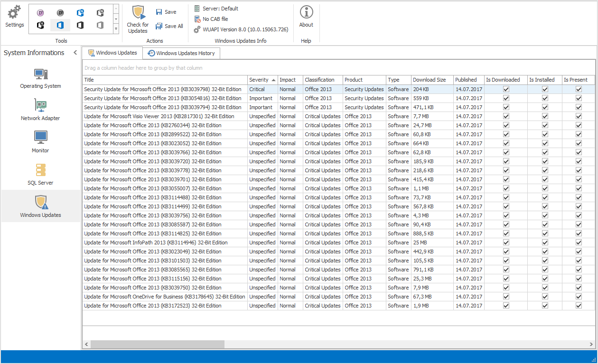Sort by the Download Size column header

point(432,80)
